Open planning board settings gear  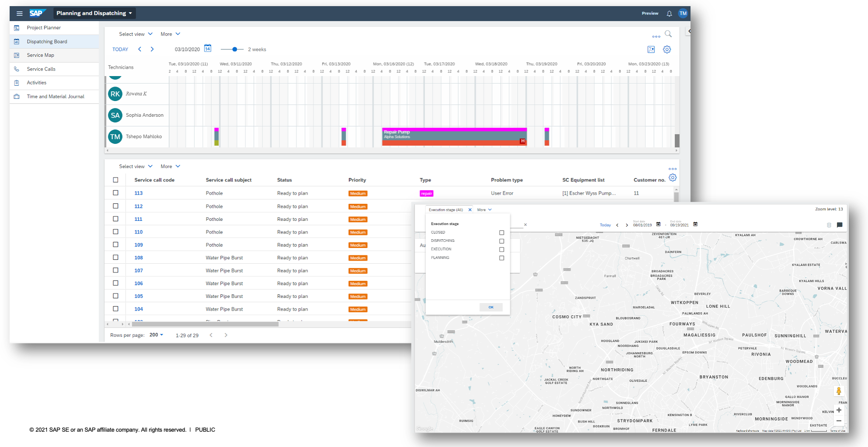666,49
